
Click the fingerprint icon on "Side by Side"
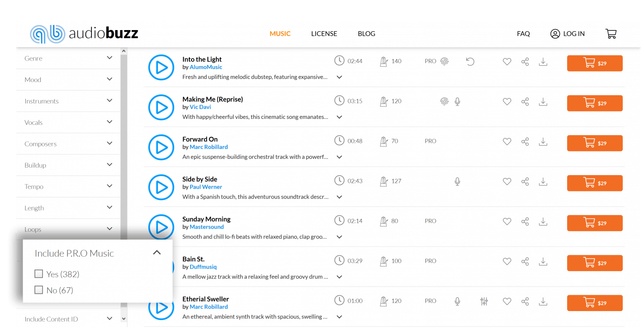444,182
